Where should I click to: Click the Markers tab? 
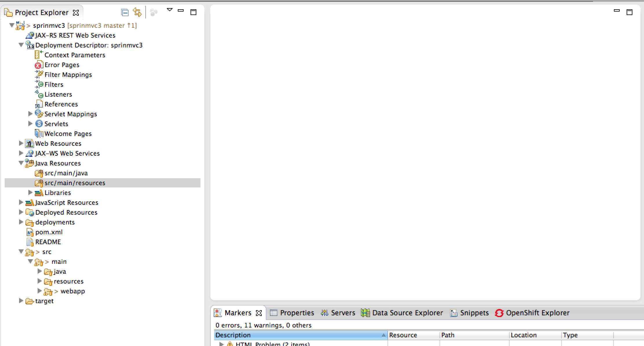coord(238,313)
